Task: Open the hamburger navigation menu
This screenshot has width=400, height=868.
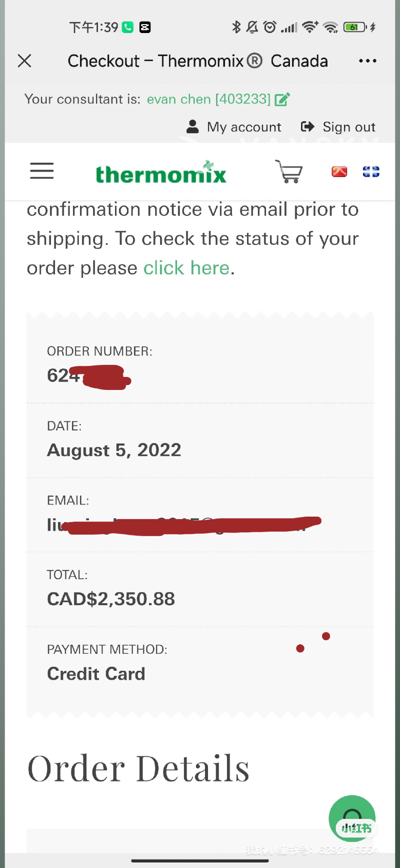Action: 41,171
